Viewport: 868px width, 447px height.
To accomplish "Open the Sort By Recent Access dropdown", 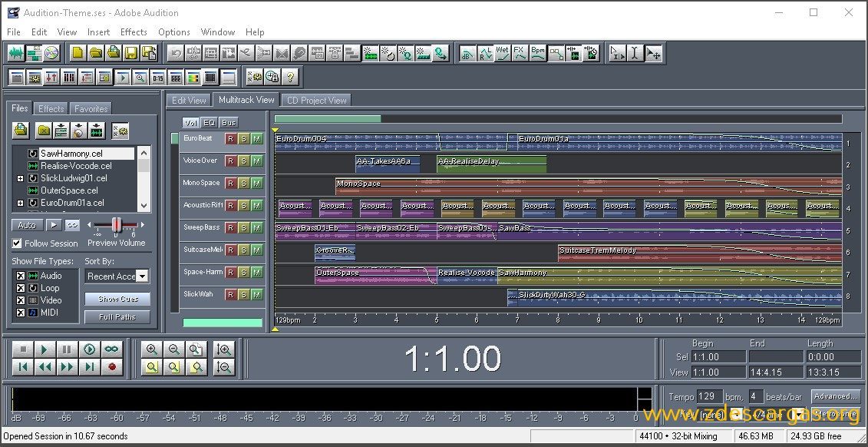I will (x=142, y=276).
